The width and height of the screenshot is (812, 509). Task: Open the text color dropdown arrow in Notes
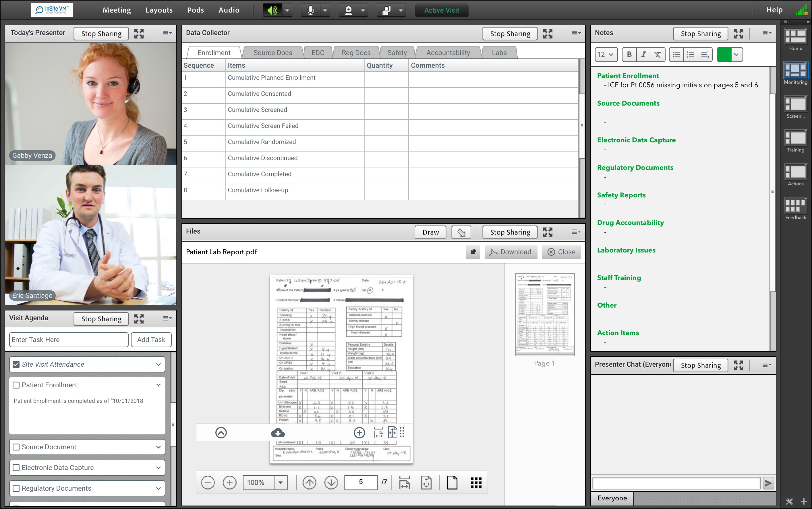pyautogui.click(x=736, y=54)
